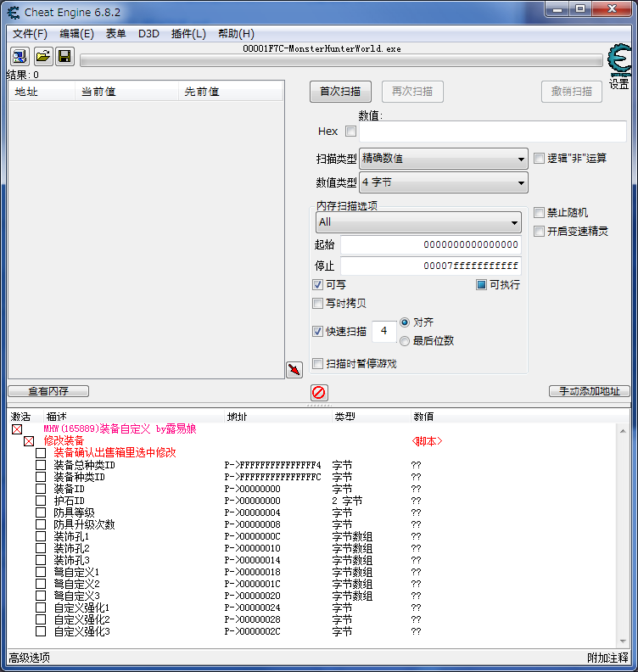Click the red clear address list icon
This screenshot has width=638, height=672.
pyautogui.click(x=319, y=392)
